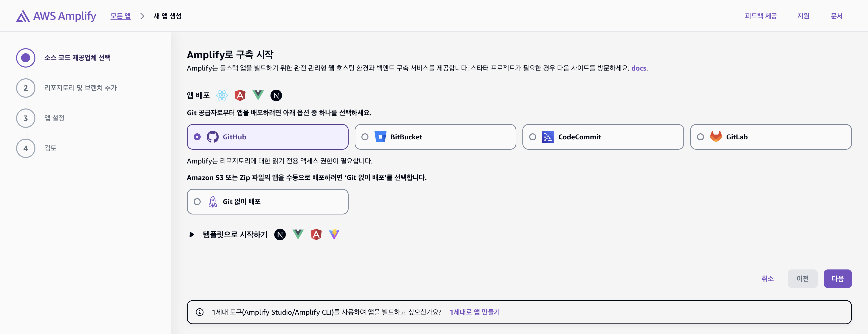This screenshot has height=334, width=868.
Task: Open the 모든 앱 breadcrumb link
Action: pyautogui.click(x=120, y=16)
